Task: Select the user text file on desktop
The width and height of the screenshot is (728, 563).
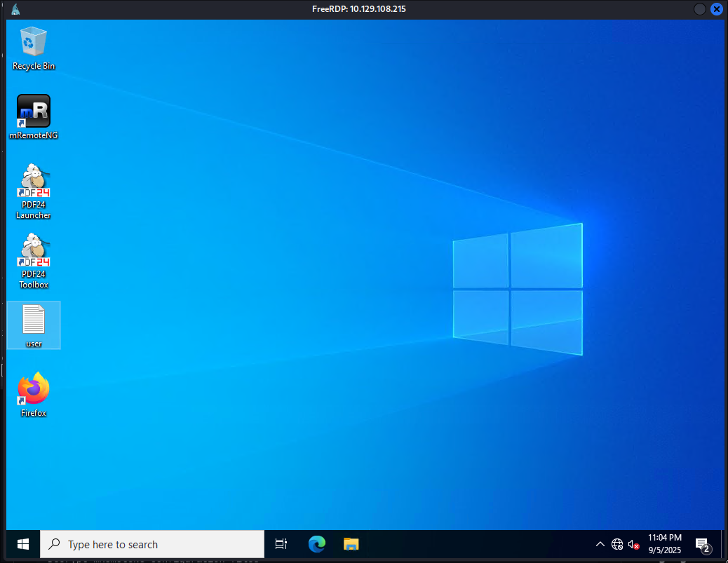Action: (34, 325)
